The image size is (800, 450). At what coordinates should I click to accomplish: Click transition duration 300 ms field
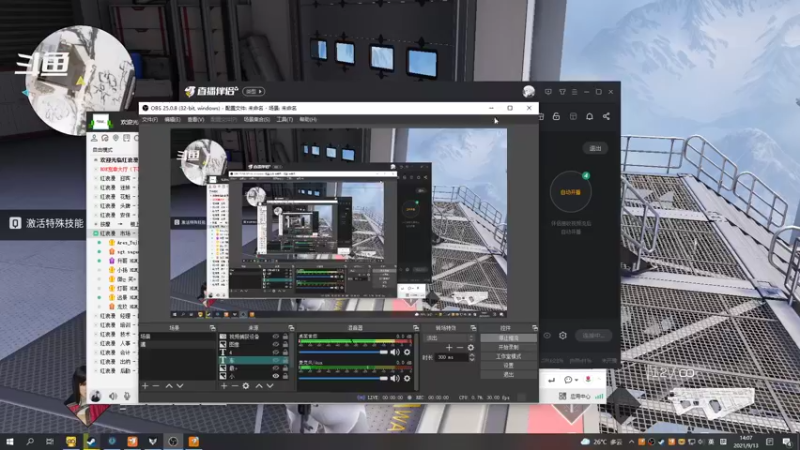(452, 357)
